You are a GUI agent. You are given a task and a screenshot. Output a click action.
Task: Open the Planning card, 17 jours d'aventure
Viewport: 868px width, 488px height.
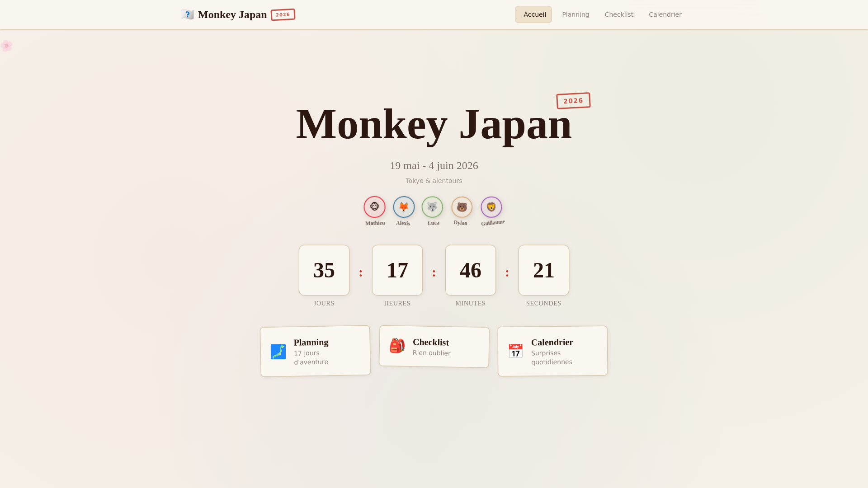coord(316,351)
